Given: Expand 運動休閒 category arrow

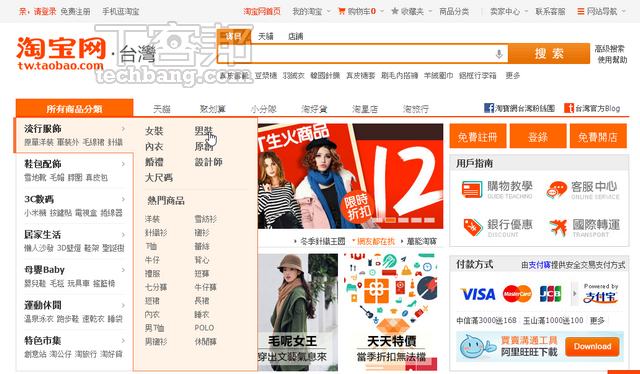Looking at the screenshot, I should coord(123,305).
